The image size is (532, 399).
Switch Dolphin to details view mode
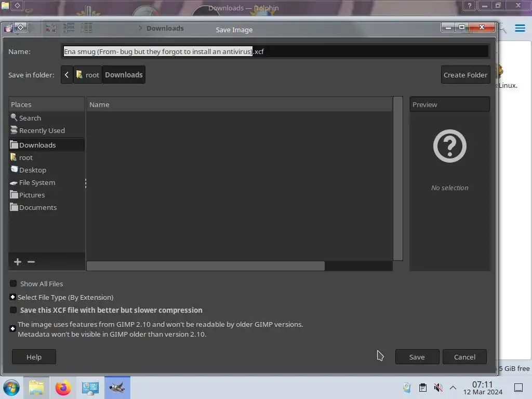coord(87,28)
